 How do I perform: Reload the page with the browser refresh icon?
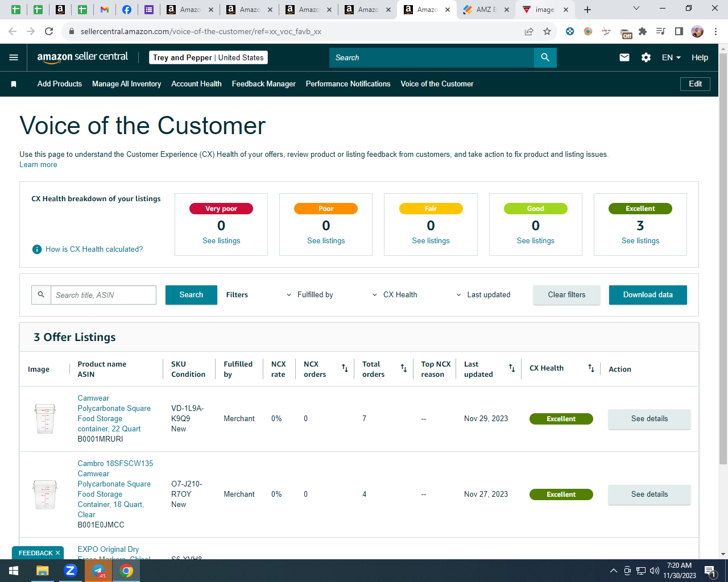click(49, 31)
